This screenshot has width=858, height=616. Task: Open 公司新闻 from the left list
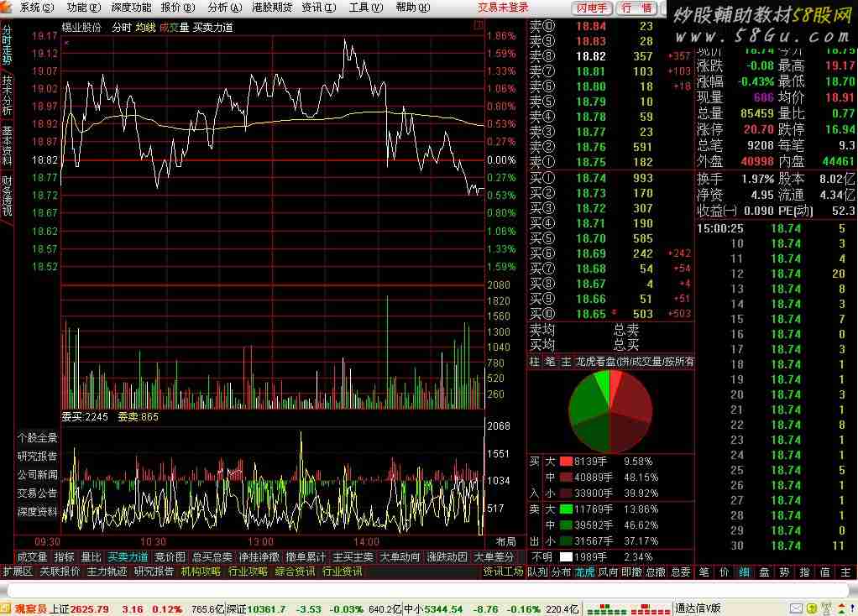pos(37,474)
